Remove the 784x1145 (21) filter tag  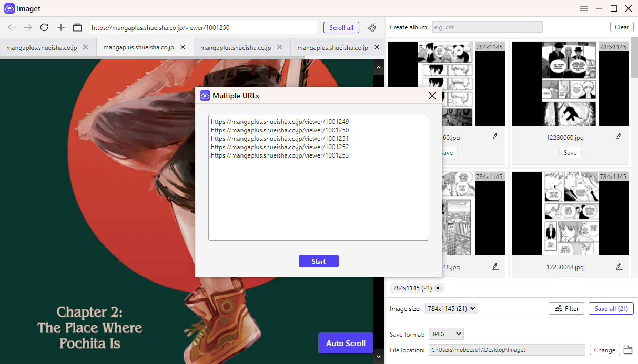pos(438,288)
